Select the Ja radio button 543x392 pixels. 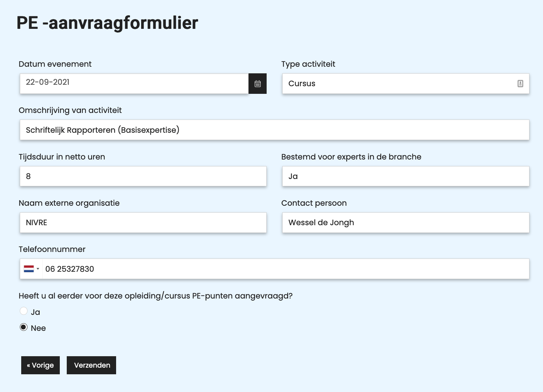[23, 311]
